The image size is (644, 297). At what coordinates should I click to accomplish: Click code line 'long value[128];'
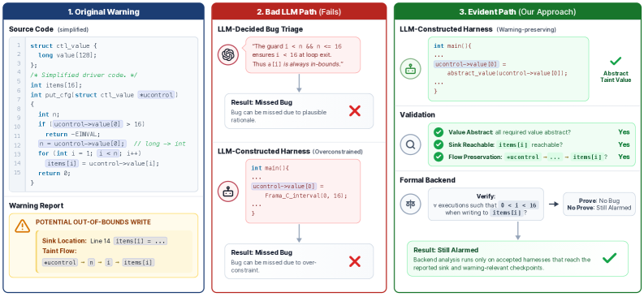pos(67,55)
